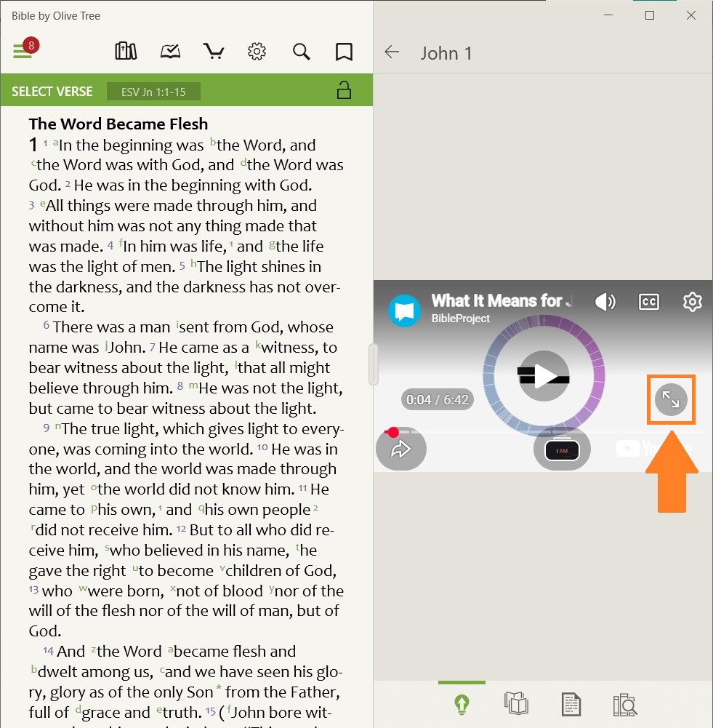Open the hamburger menu with notification badge
Image resolution: width=713 pixels, height=728 pixels.
point(25,48)
